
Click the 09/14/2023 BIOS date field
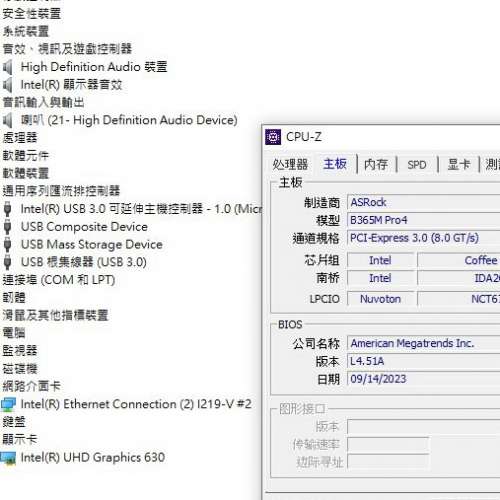click(423, 379)
